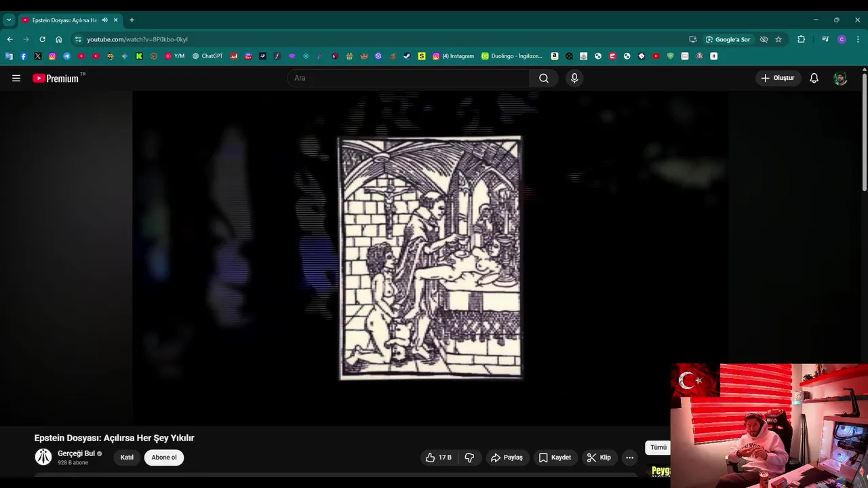This screenshot has height=488, width=868.
Task: View site information icon in address bar
Action: 78,39
